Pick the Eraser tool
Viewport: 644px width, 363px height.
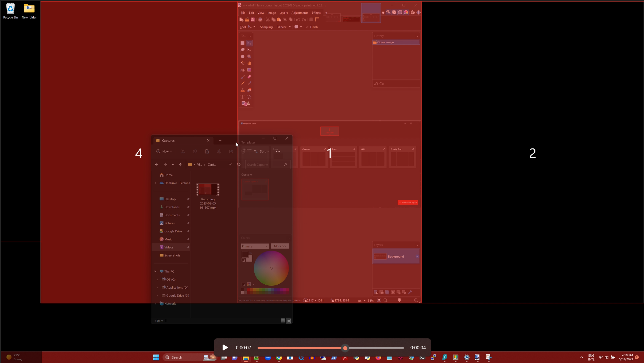[249, 77]
